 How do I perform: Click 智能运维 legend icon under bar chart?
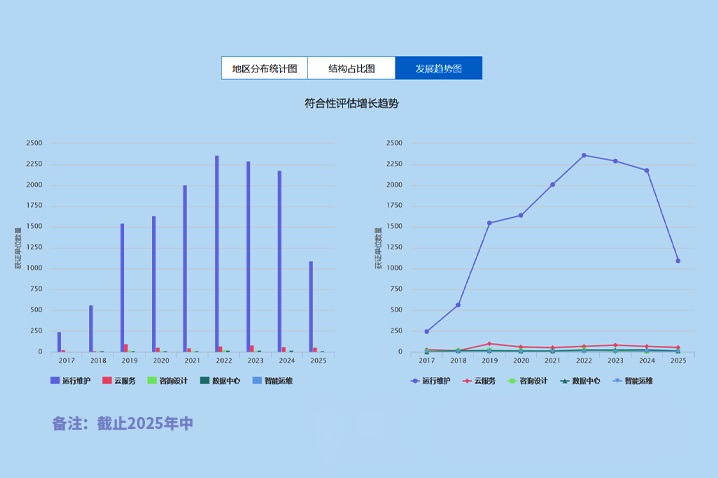(278, 381)
